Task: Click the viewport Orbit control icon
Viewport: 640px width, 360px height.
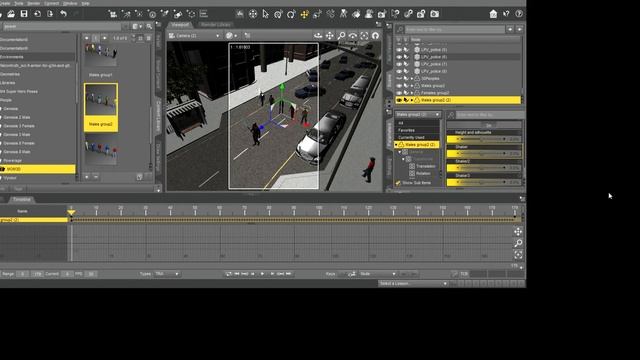Action: click(x=318, y=36)
